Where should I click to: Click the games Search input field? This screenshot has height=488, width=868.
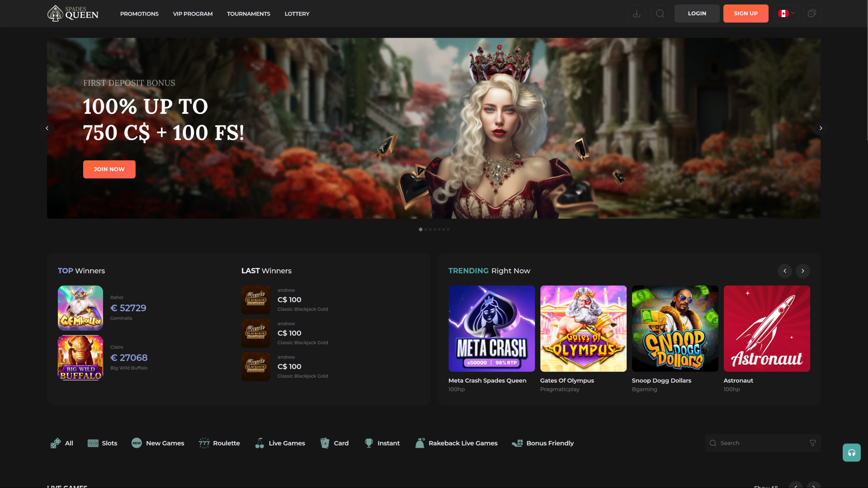763,443
